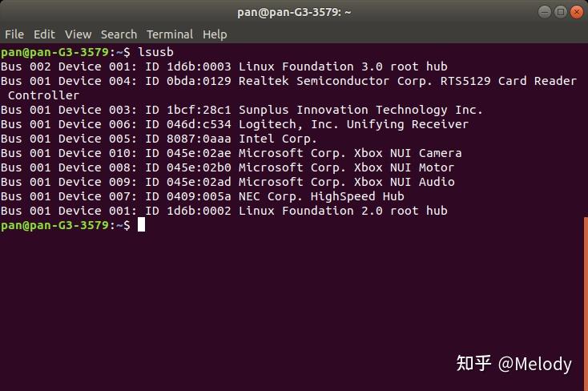Click the typed lsusb command

pyautogui.click(x=155, y=52)
